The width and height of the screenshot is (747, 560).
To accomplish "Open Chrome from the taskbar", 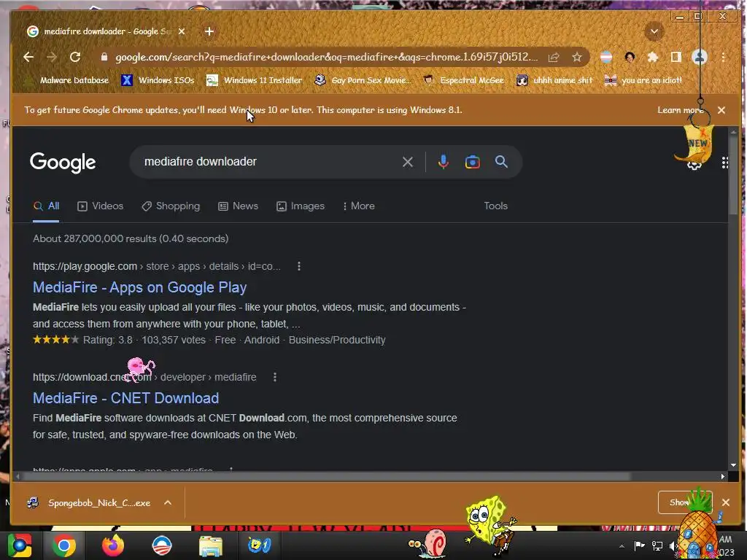I will pos(63,545).
